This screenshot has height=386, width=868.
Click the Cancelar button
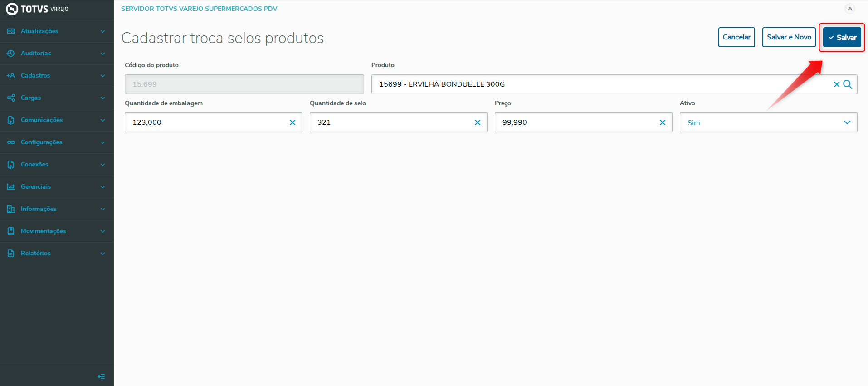tap(736, 37)
